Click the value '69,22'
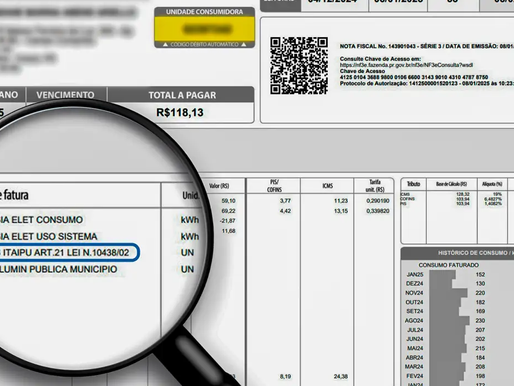The height and width of the screenshot is (386, 514). pos(228,211)
